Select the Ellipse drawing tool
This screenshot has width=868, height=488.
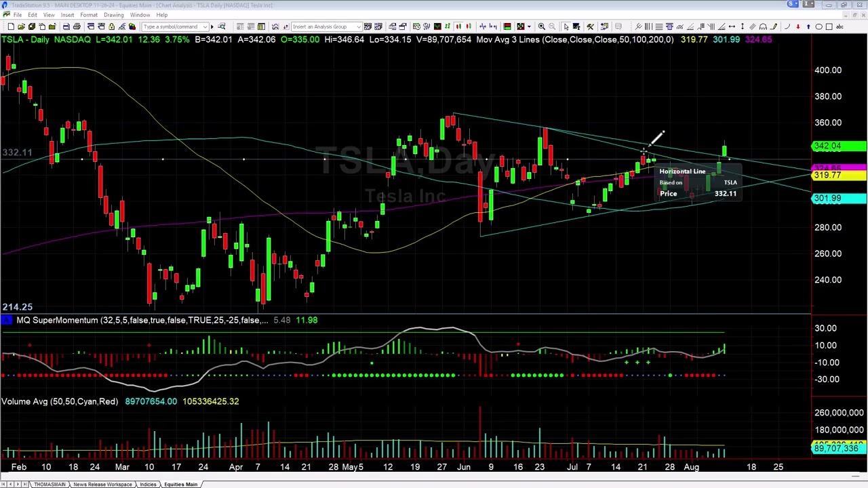pyautogui.click(x=818, y=26)
